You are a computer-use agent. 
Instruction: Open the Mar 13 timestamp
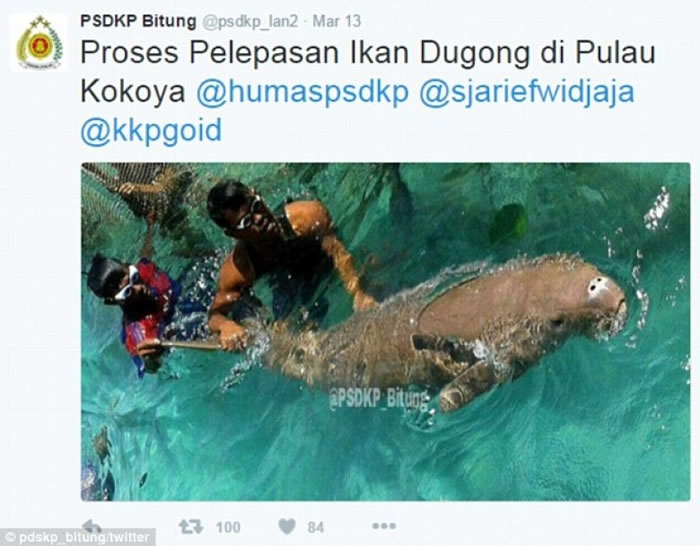337,21
